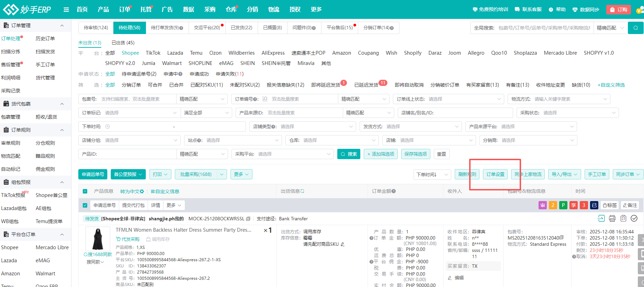Open the 导入/导出 dropdown

point(565,174)
